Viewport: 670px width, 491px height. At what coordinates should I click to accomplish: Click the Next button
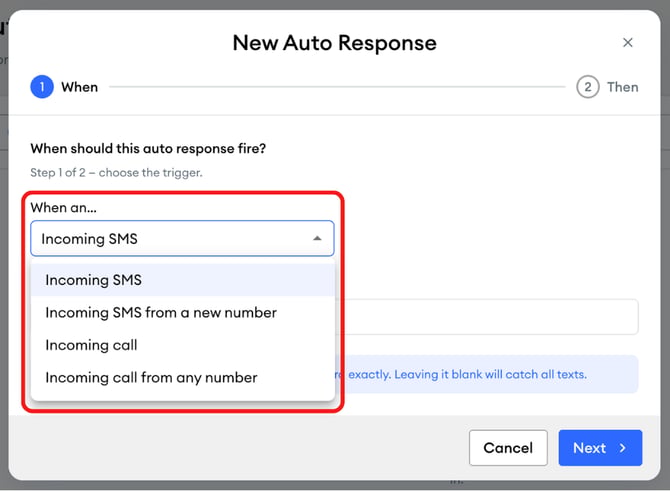coord(600,447)
